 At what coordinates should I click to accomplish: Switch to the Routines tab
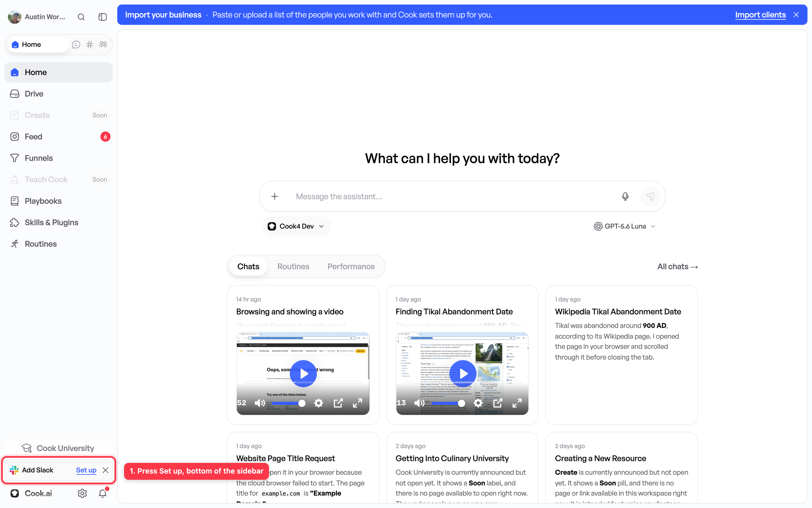293,266
